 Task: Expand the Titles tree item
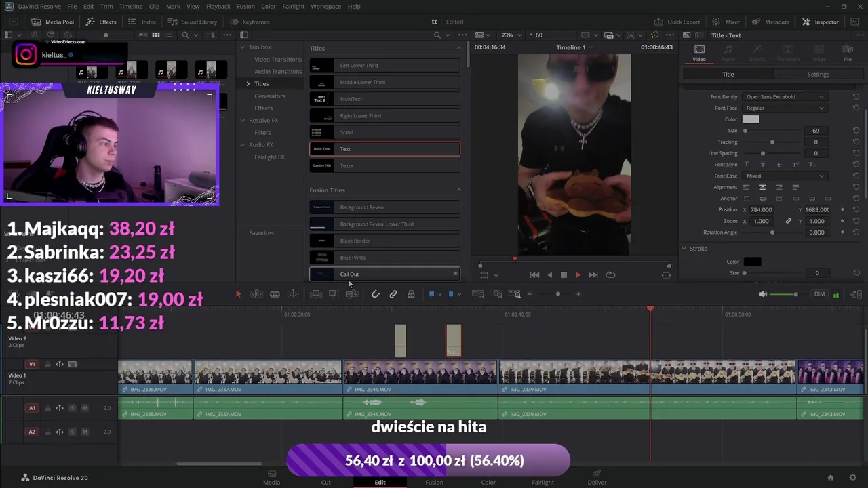point(248,84)
